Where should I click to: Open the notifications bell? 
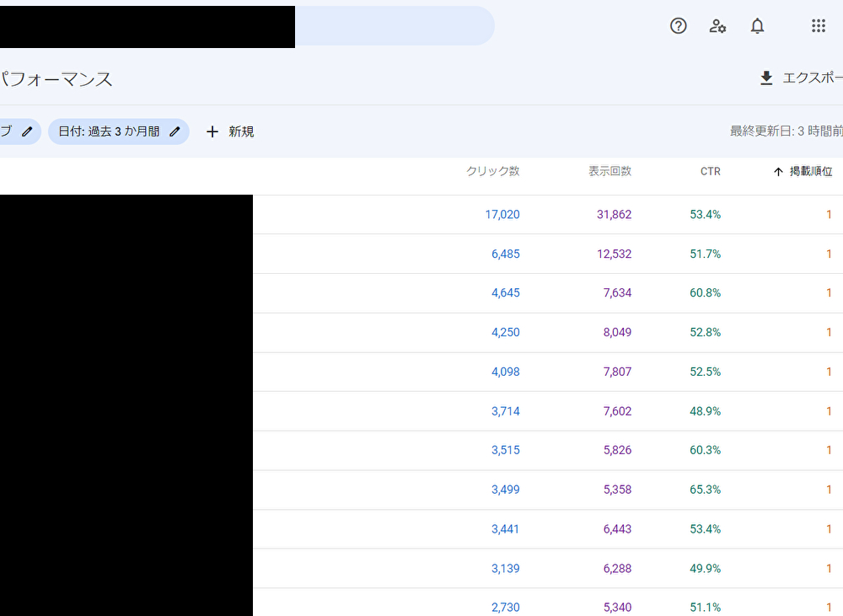pyautogui.click(x=757, y=26)
